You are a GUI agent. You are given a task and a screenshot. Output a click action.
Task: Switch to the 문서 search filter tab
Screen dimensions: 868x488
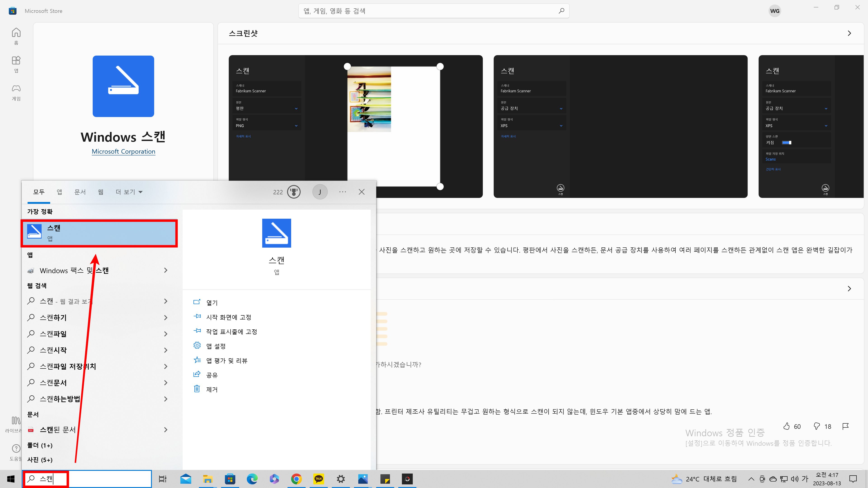tap(80, 192)
